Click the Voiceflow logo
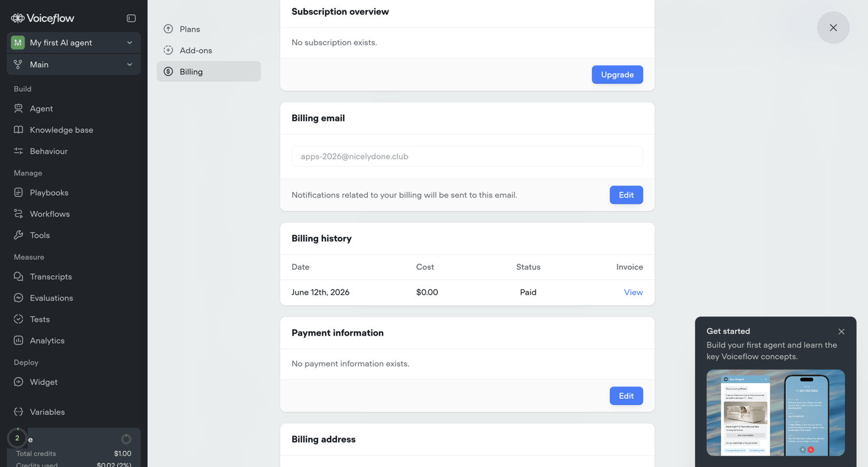The width and height of the screenshot is (868, 467). pyautogui.click(x=42, y=18)
